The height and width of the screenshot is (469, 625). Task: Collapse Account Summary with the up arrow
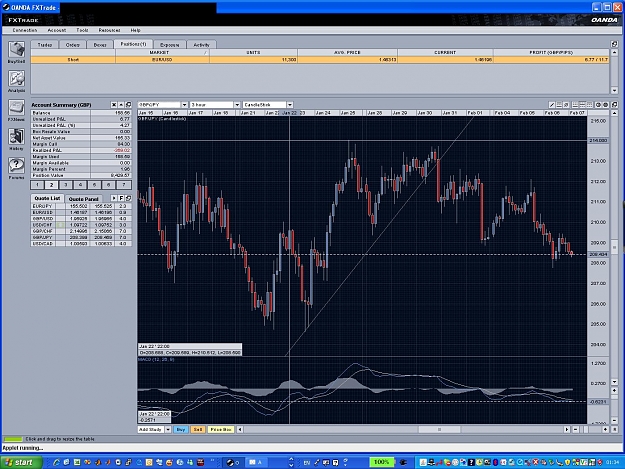[x=121, y=105]
